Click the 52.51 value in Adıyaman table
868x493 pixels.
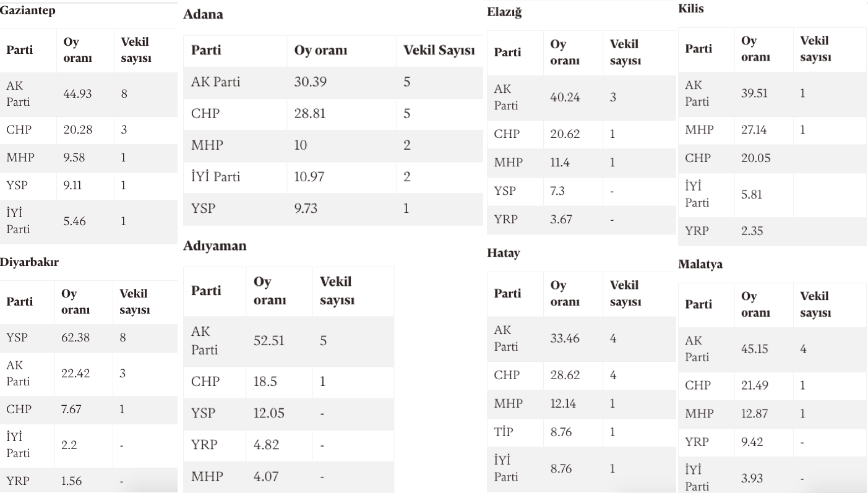[269, 341]
